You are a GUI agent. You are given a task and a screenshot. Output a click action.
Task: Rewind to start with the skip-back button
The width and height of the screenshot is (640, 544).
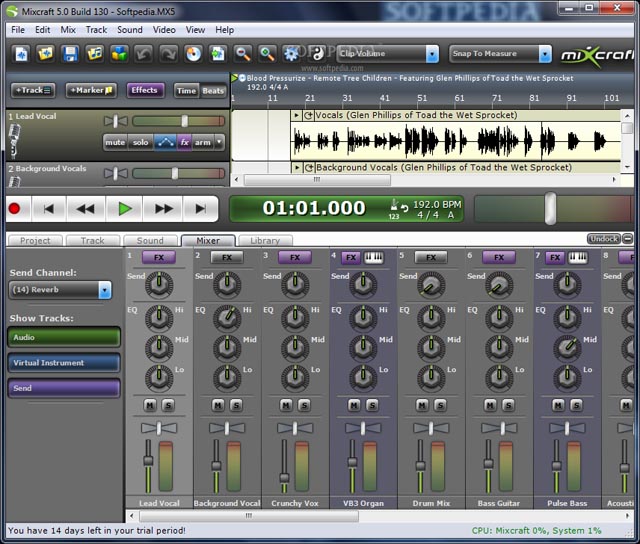click(x=49, y=209)
